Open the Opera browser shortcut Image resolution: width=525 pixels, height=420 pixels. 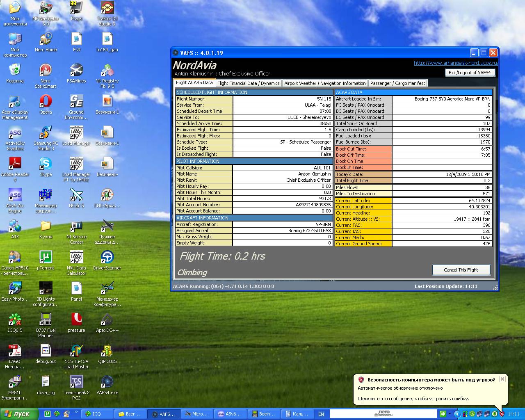pyautogui.click(x=46, y=105)
